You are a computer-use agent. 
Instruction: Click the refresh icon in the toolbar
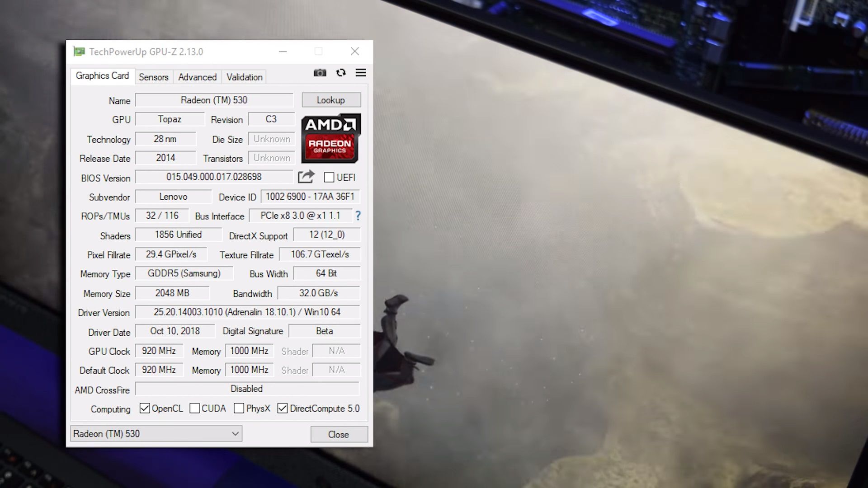coord(340,73)
